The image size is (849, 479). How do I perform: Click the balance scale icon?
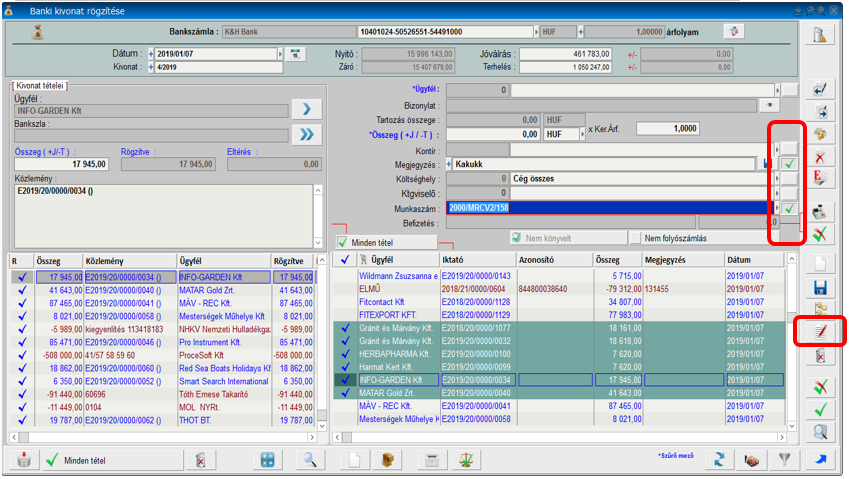466,459
